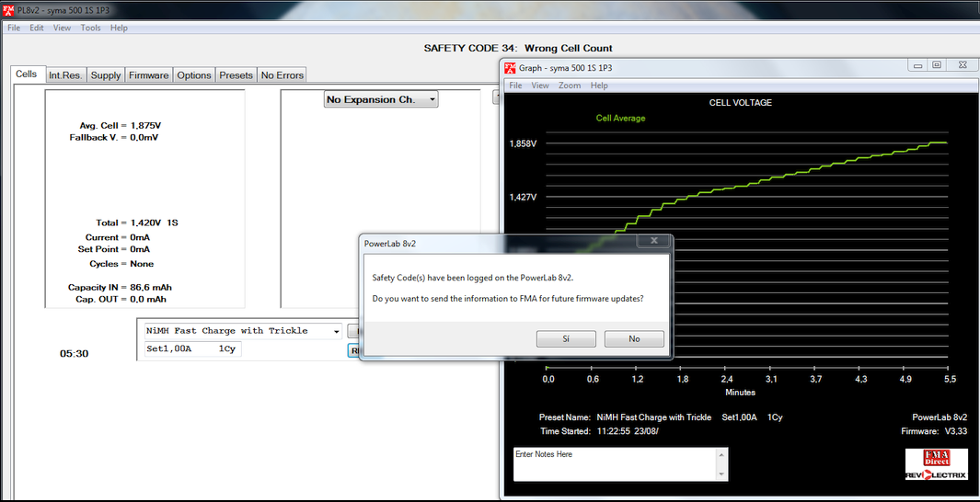Open File menu in PL8v2 window

(x=14, y=28)
